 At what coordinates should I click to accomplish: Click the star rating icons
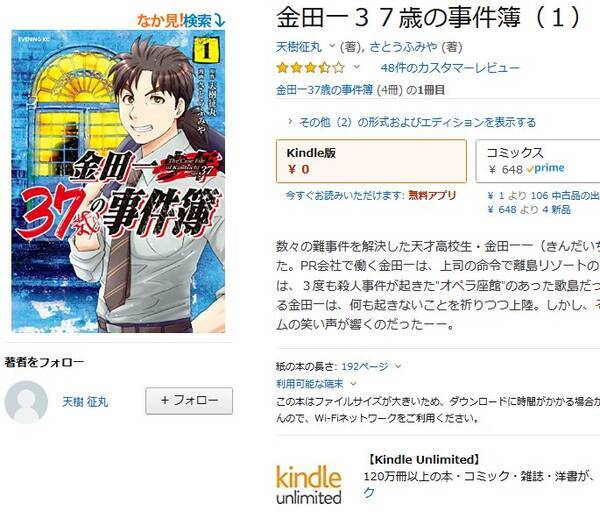310,68
